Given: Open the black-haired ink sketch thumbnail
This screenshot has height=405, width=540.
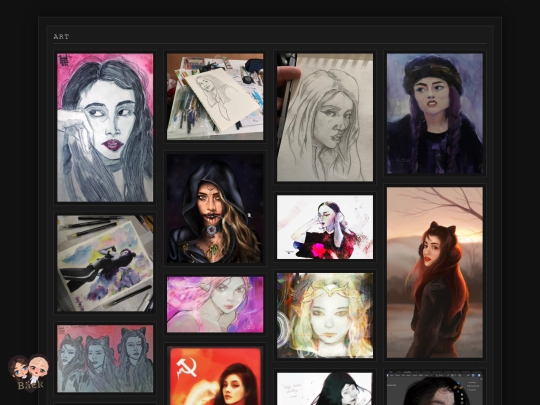Looking at the screenshot, I should 325,388.
